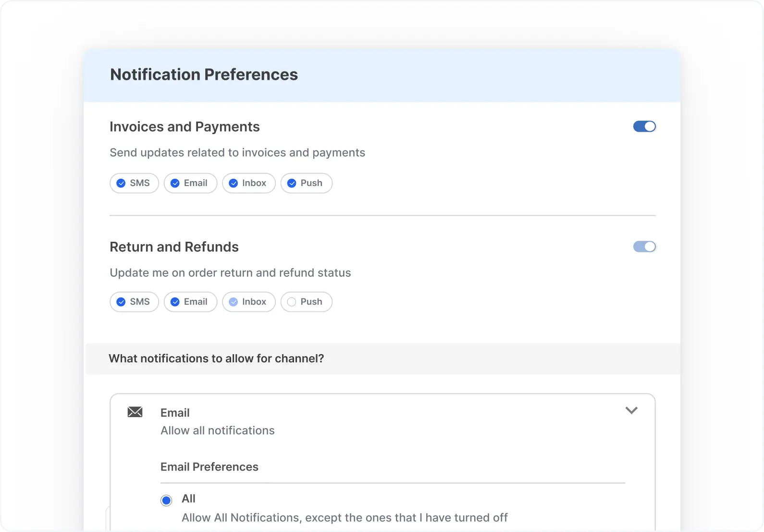Click the Invoices and Payments heading

185,127
